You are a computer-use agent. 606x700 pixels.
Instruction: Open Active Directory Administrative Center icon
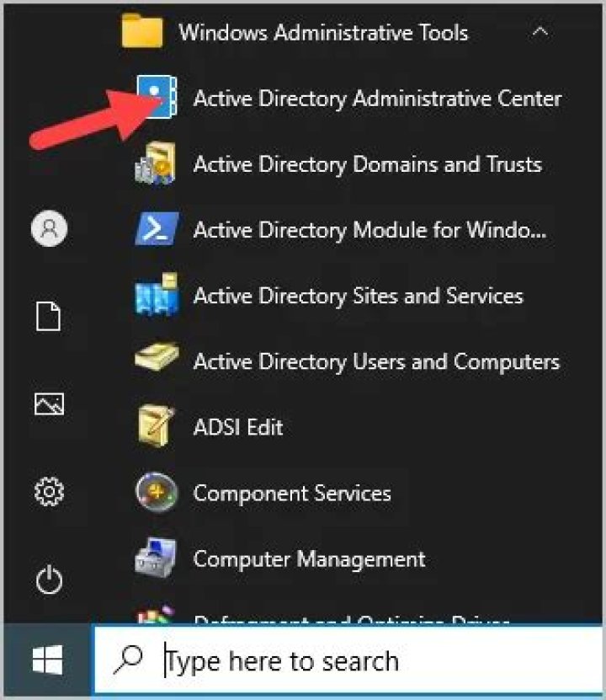157,96
